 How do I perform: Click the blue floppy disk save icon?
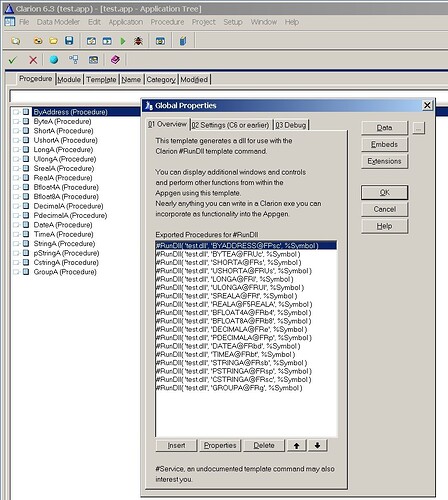69,41
